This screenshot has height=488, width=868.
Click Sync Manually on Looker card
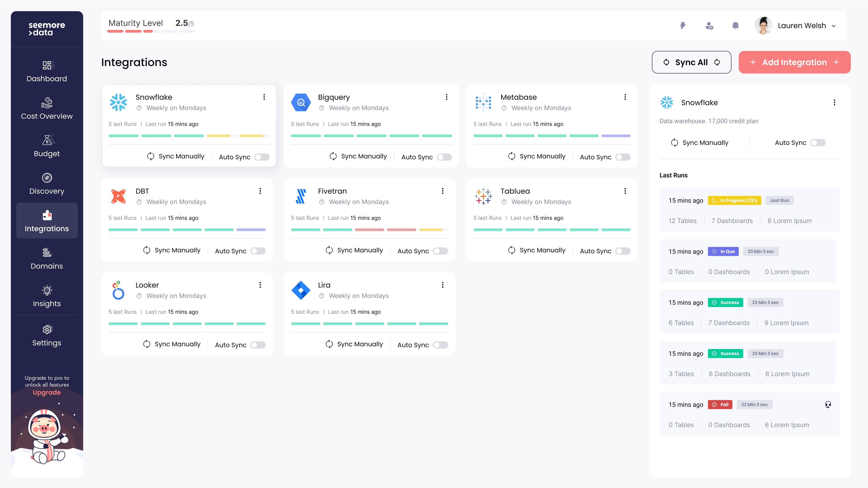tap(172, 344)
